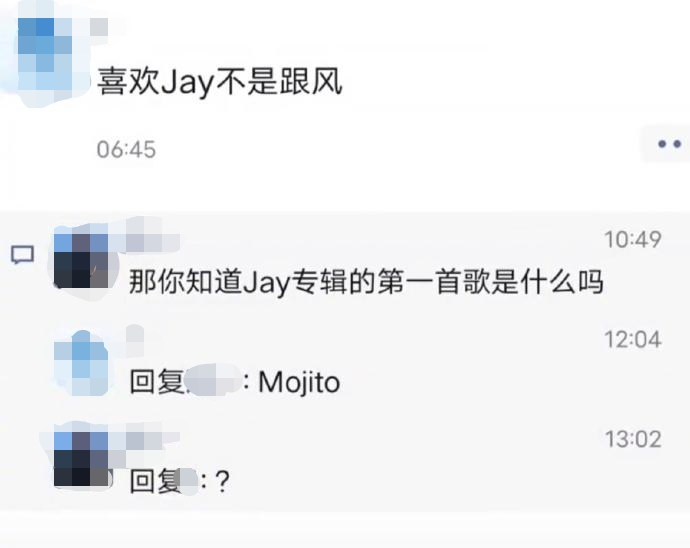690x548 pixels.
Task: Click the 13:02 comment timestamp
Action: tap(633, 439)
